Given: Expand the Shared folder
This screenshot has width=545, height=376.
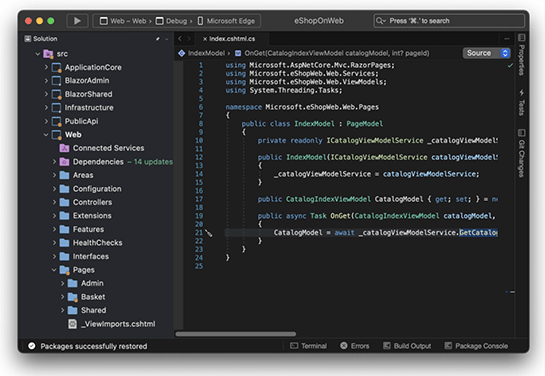Looking at the screenshot, I should coord(63,310).
